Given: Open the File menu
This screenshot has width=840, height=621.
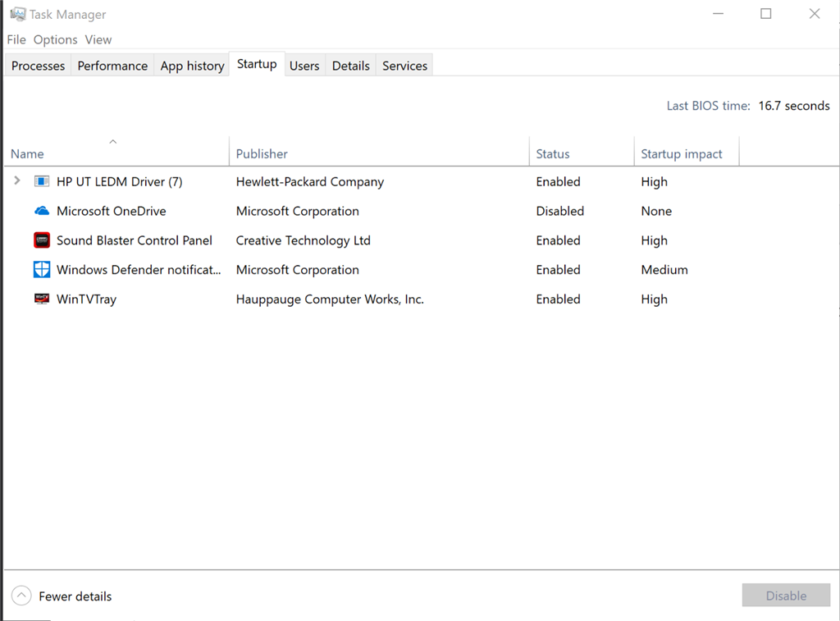Looking at the screenshot, I should coord(16,39).
